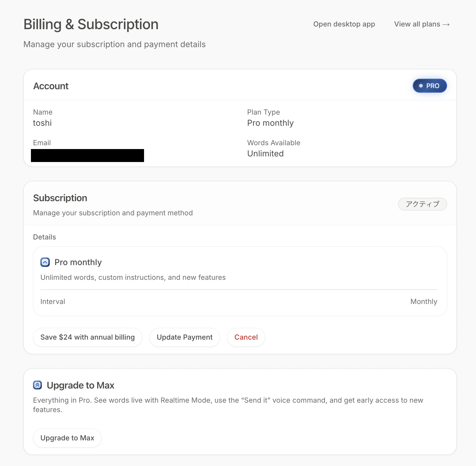Click the Details label
Screen dimensions: 476x466
click(44, 237)
